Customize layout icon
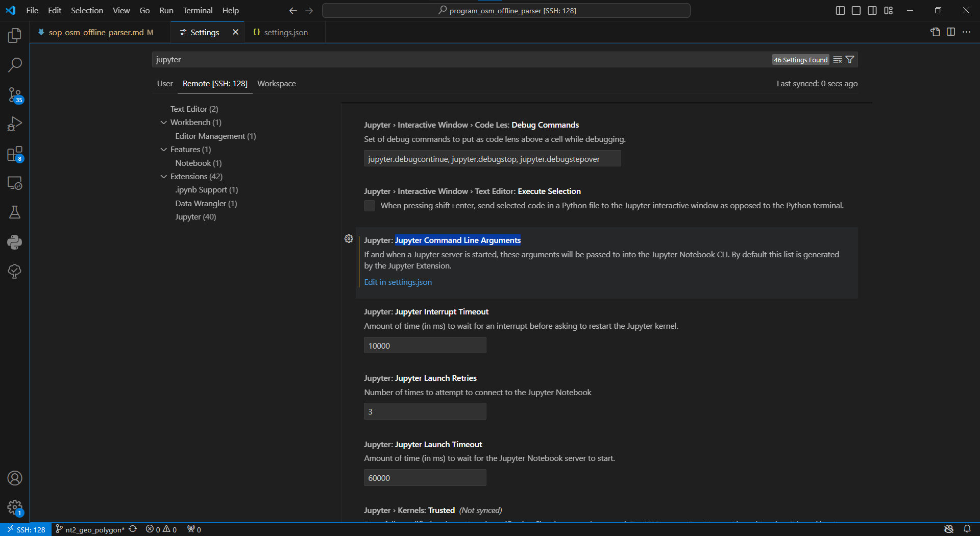The image size is (980, 536). 889,11
